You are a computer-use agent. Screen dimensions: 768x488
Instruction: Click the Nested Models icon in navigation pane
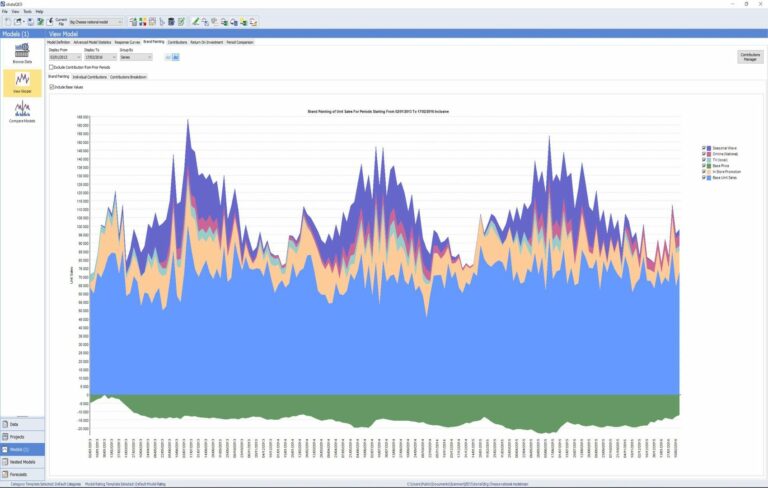click(x=5, y=462)
